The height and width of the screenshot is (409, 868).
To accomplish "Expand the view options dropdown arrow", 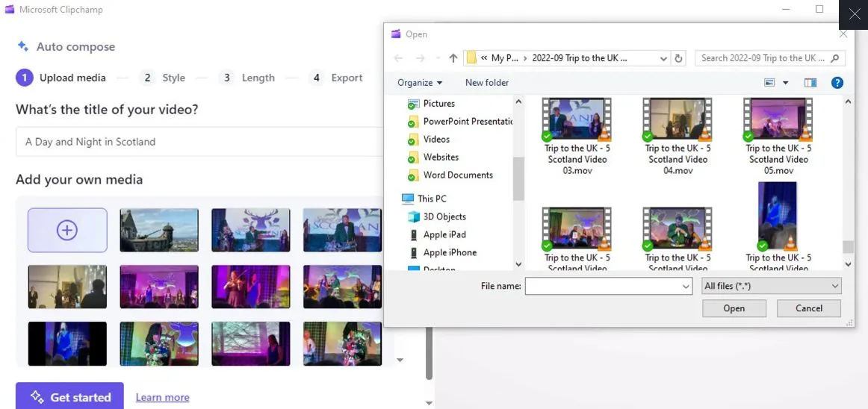I will [x=785, y=83].
